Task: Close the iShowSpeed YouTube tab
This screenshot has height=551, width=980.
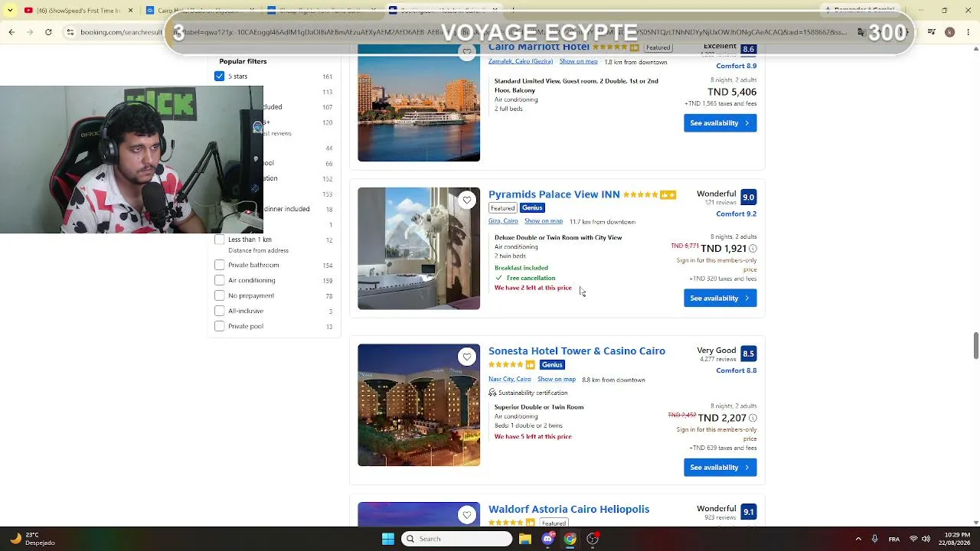Action: (130, 10)
